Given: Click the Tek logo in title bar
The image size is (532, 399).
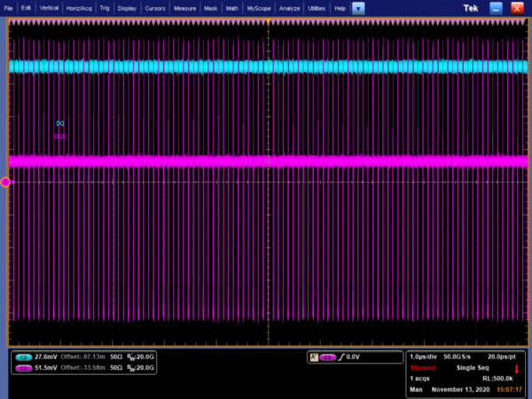Looking at the screenshot, I should [471, 8].
